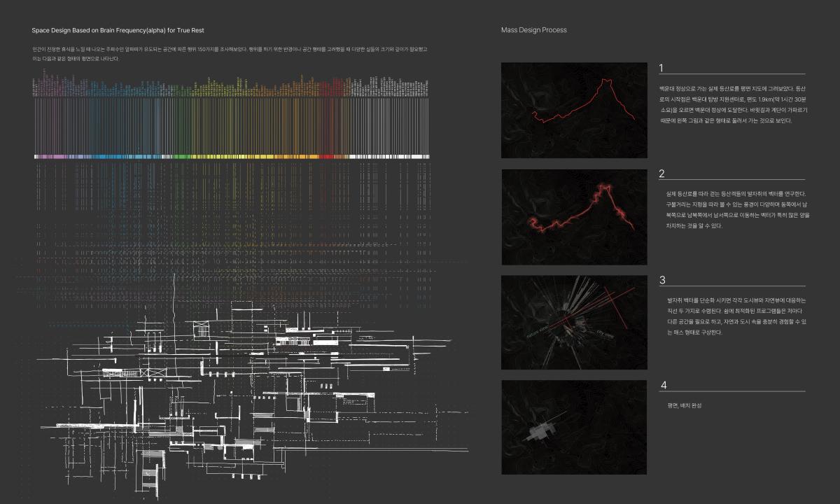Image resolution: width=840 pixels, height=504 pixels.
Task: Open the step 3 radial vector diagram
Action: [574, 322]
